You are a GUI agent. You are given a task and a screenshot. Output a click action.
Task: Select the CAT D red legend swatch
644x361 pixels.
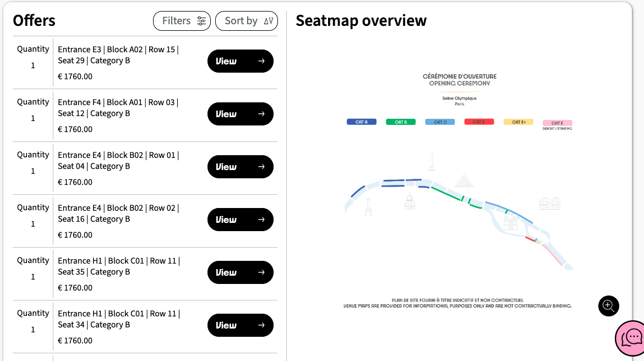click(479, 122)
